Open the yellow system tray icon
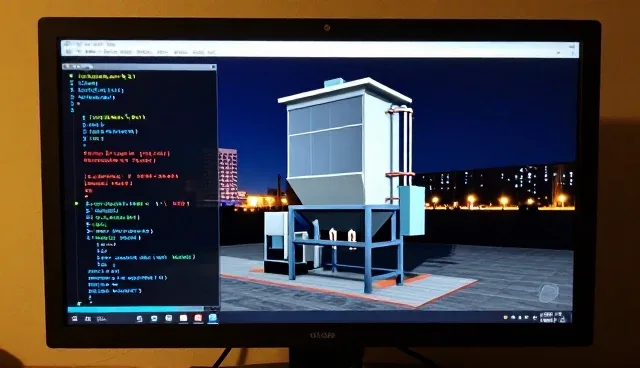Screen dimensions: 640x368 click(506, 317)
